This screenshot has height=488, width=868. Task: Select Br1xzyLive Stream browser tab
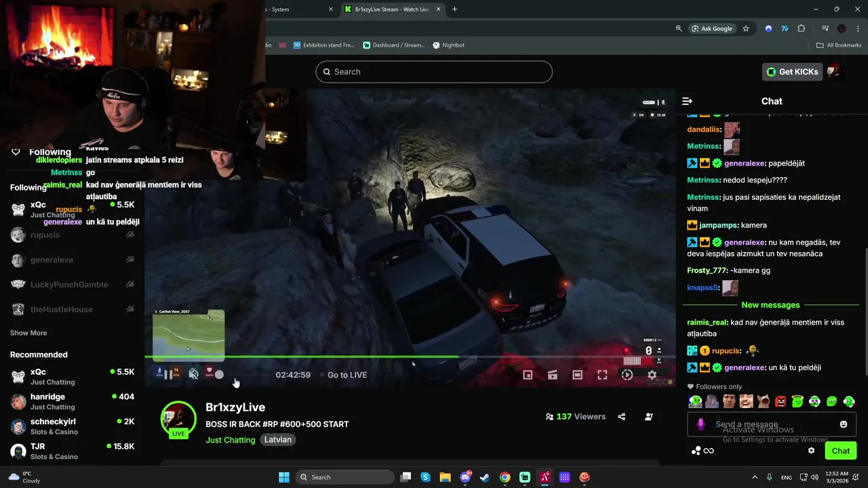392,9
